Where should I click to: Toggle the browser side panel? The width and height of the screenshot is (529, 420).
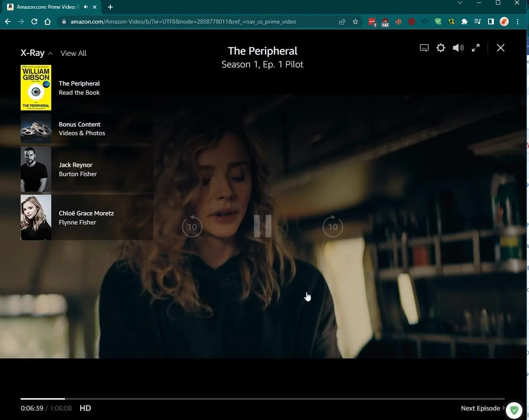(x=491, y=21)
